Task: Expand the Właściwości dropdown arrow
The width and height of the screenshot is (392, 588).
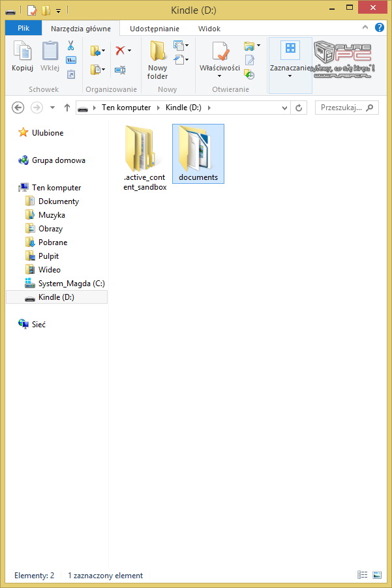Action: click(x=219, y=76)
